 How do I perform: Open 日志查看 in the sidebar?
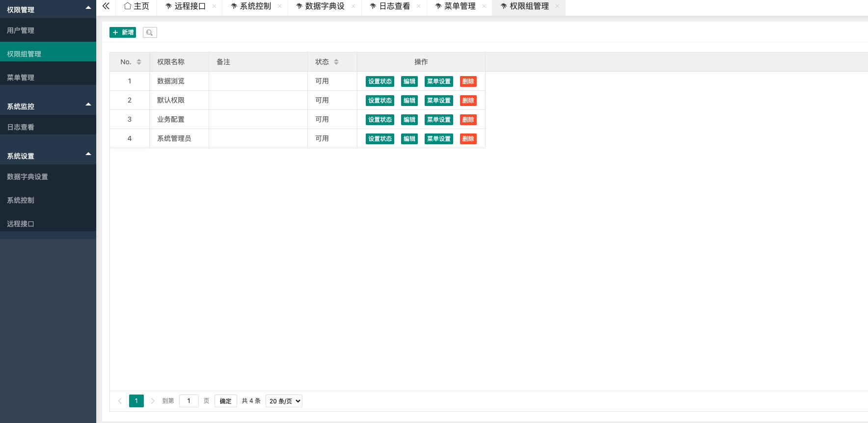48,127
